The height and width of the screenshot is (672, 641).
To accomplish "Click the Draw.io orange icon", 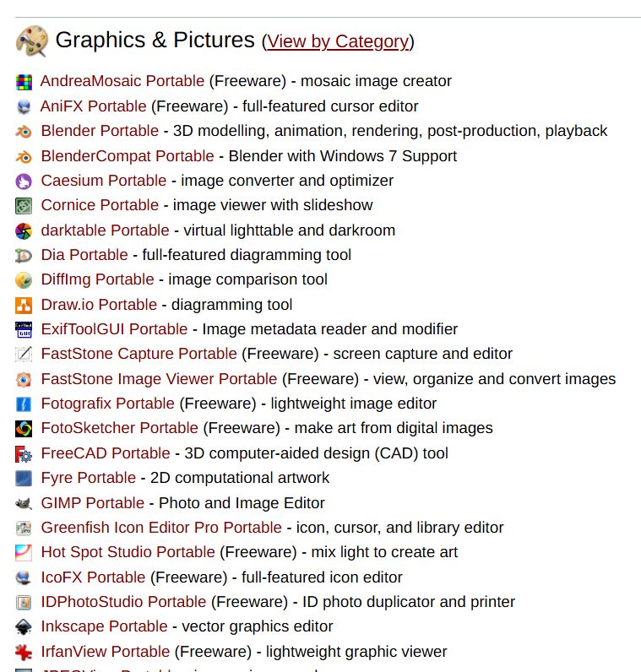I will click(24, 306).
